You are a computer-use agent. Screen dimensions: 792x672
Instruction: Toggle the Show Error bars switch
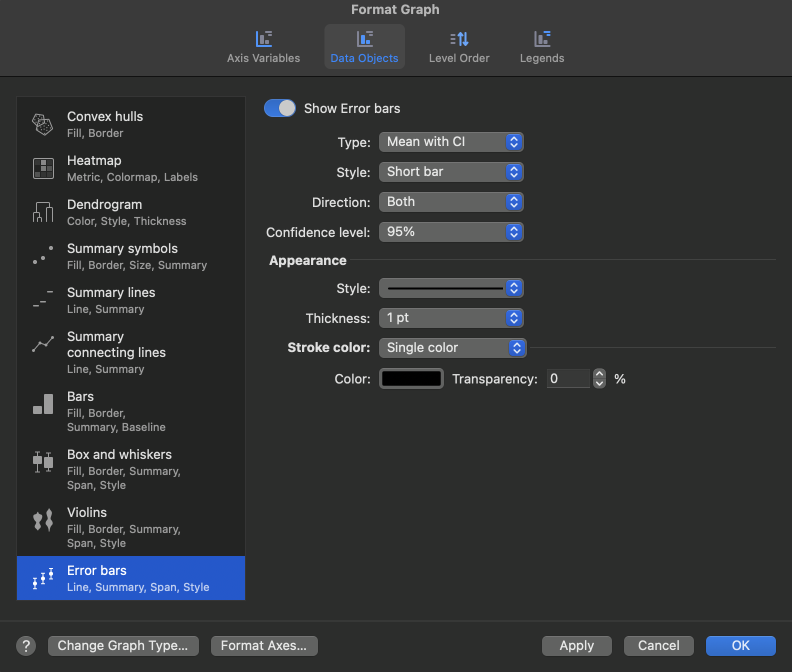pyautogui.click(x=280, y=108)
